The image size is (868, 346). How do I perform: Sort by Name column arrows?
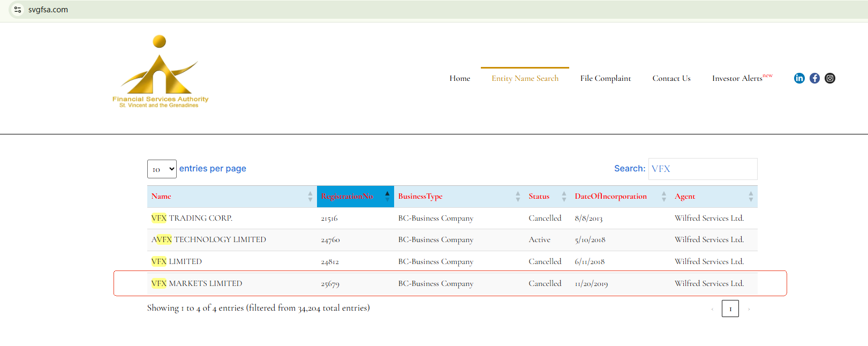click(x=310, y=197)
